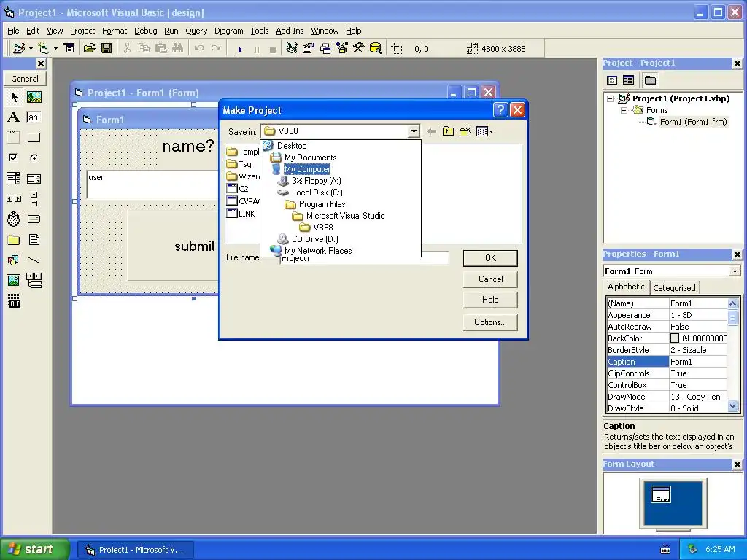Click properties list scroll down arrow

732,407
